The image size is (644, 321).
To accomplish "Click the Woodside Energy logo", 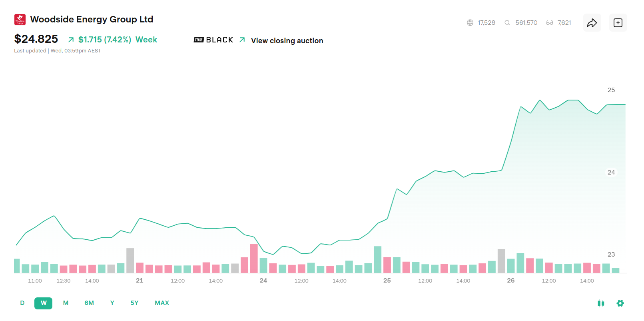I will coord(20,20).
